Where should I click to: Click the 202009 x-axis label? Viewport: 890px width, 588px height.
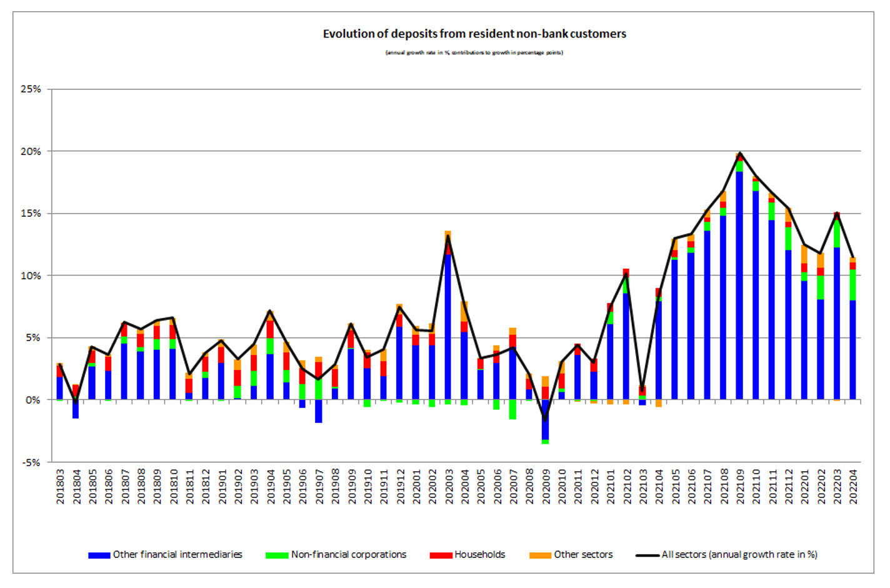[x=546, y=487]
